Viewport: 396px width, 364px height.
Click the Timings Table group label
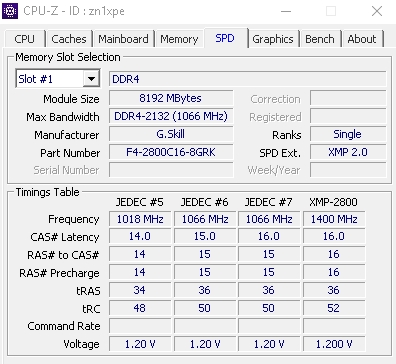[47, 192]
